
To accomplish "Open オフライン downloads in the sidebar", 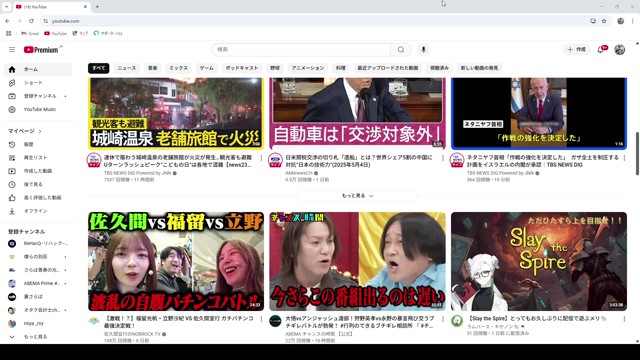I will (38, 211).
